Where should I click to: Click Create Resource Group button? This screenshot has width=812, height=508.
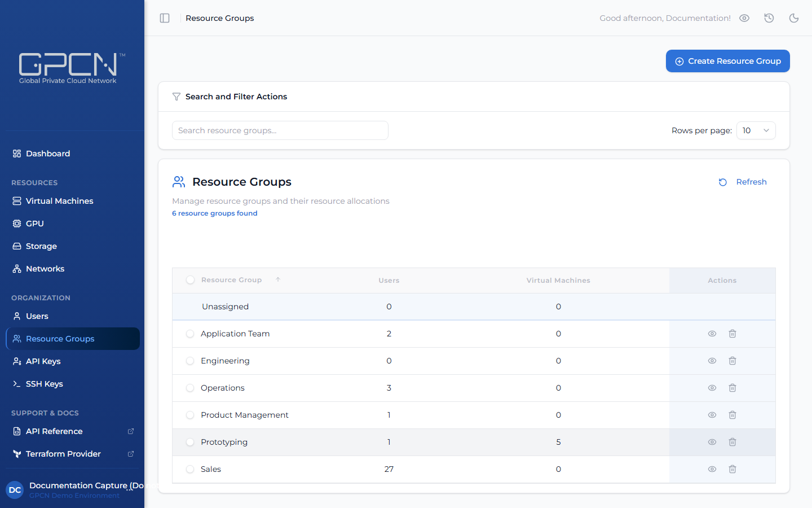[728, 61]
